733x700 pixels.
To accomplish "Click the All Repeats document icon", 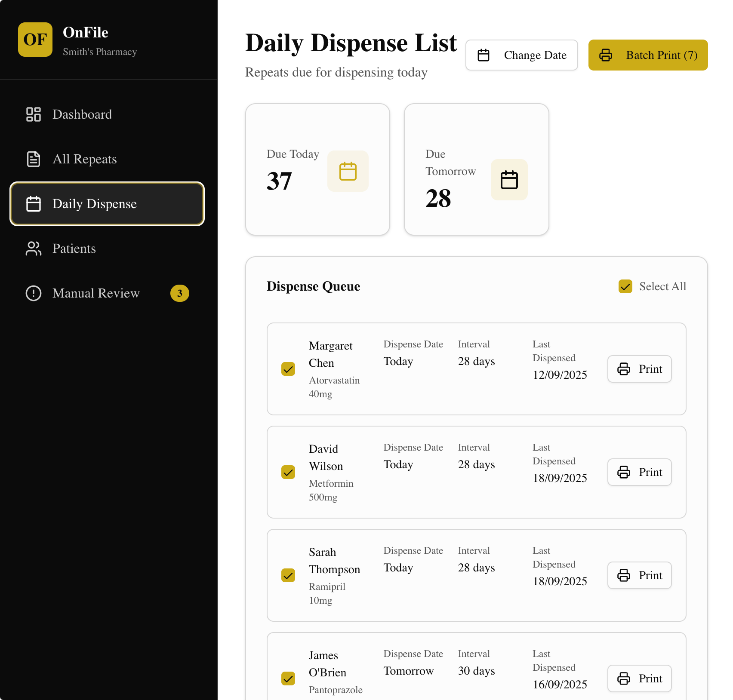I will tap(33, 159).
